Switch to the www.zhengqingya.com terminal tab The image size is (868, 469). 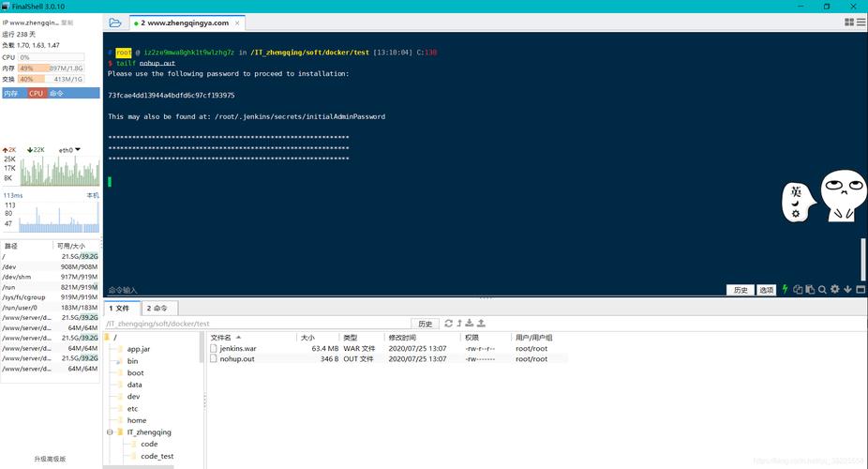[187, 23]
